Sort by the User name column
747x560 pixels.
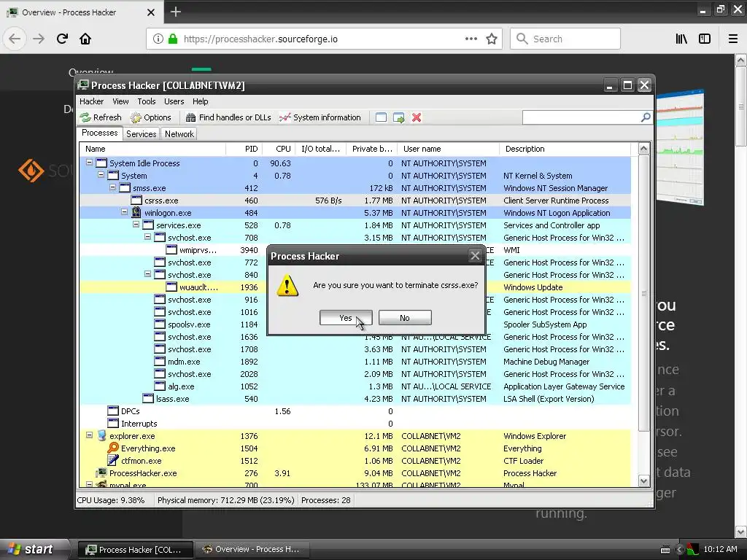coord(449,149)
